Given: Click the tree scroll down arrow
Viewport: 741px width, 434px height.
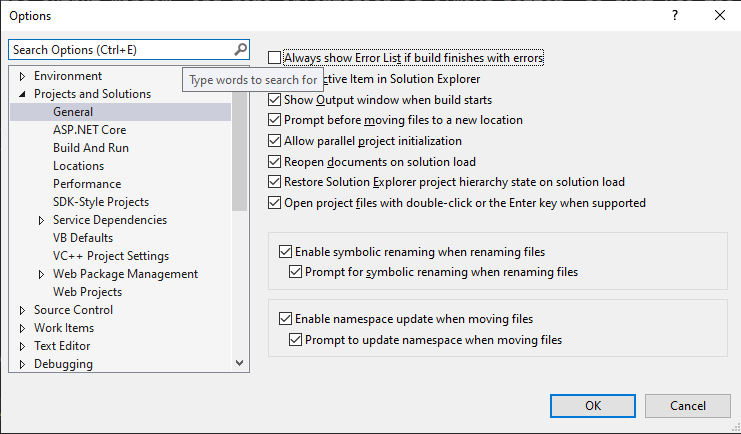Looking at the screenshot, I should pos(240,363).
